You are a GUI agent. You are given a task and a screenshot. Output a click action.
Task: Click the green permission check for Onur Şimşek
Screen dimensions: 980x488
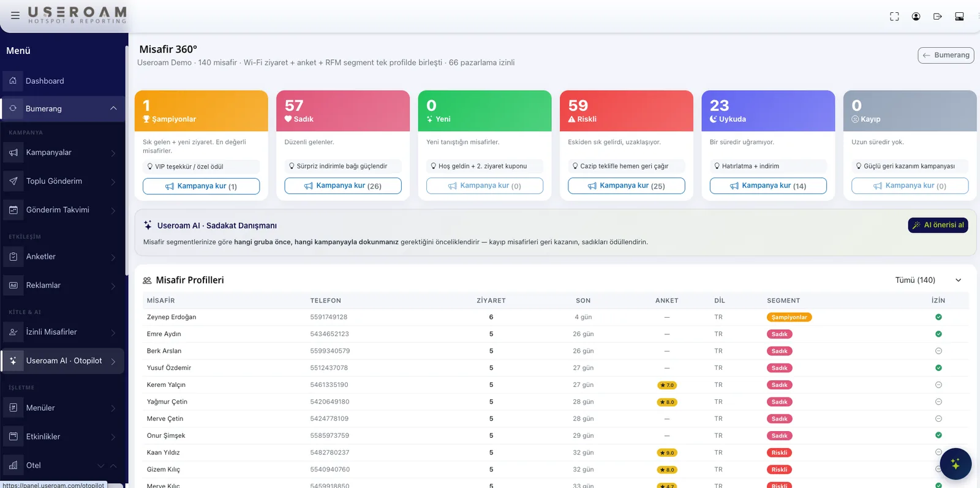coord(938,435)
